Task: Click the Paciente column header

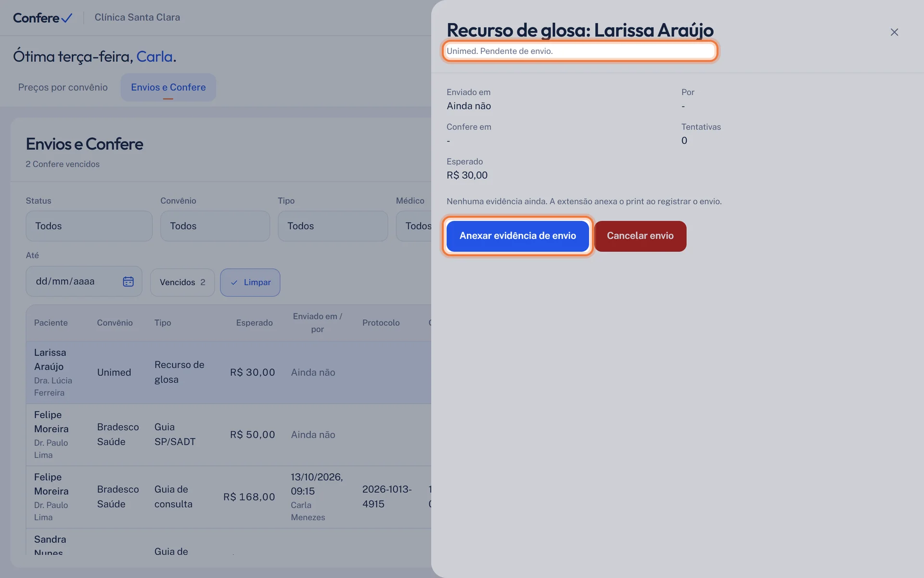Action: (x=51, y=323)
